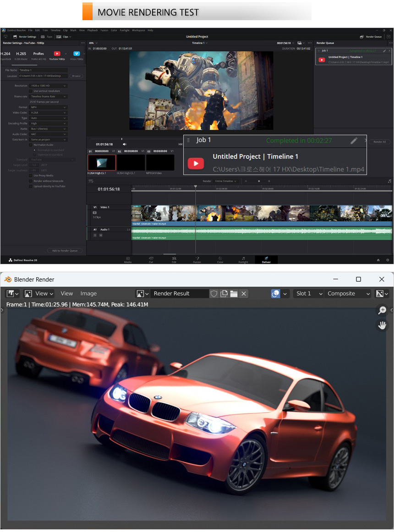Open the image folder icon in Blender
This screenshot has height=532, width=394.
tap(234, 294)
